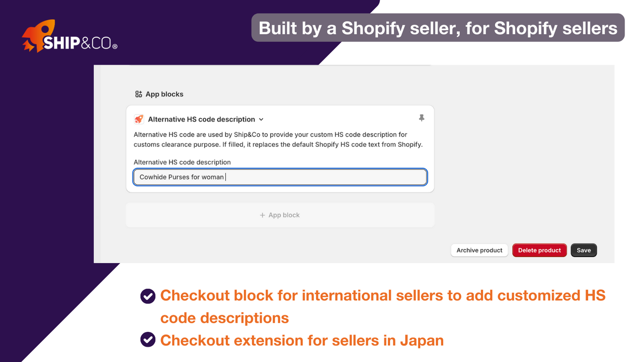The height and width of the screenshot is (362, 644).
Task: Save the product changes
Action: (x=584, y=250)
